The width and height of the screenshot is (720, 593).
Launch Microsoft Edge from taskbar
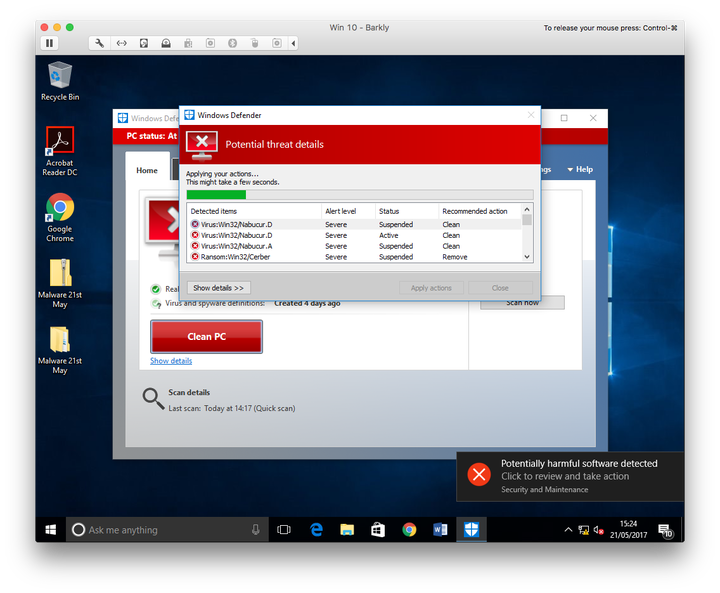316,530
